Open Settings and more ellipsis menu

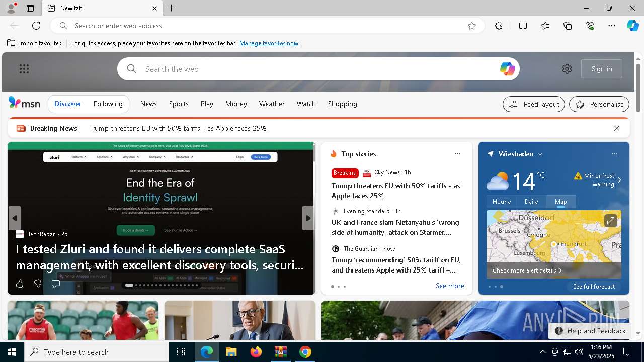coord(612,26)
